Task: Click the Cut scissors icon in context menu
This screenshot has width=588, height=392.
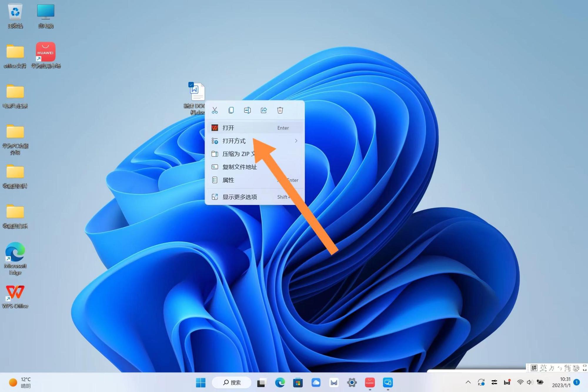Action: [215, 110]
